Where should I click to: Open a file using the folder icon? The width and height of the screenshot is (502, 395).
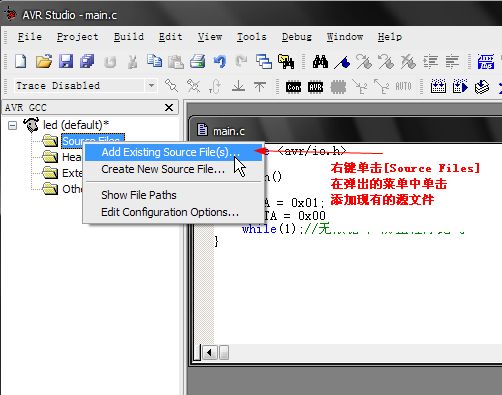(44, 62)
